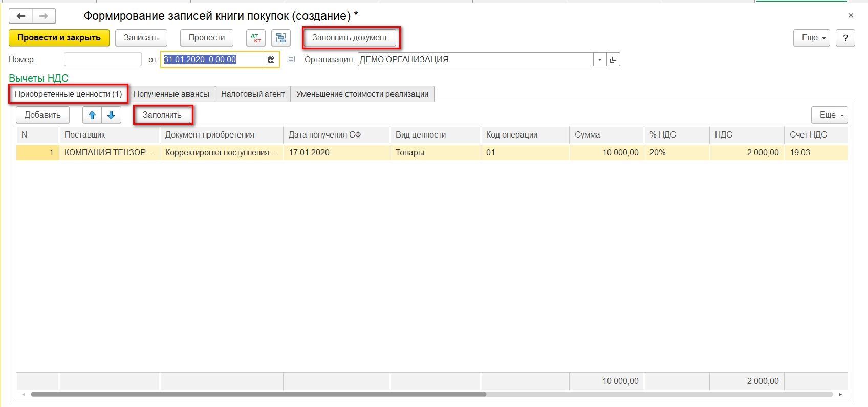
Task: Click the horizontal scrollbar of the table
Action: (x=258, y=394)
